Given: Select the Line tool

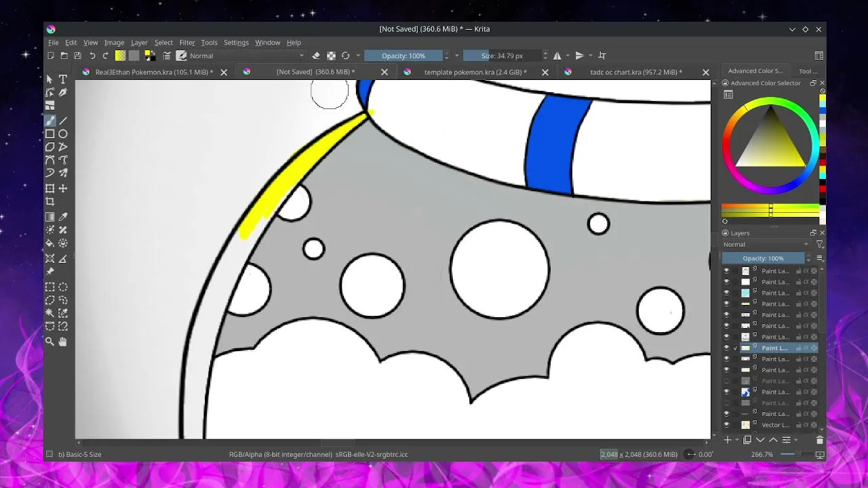Looking at the screenshot, I should [x=63, y=121].
